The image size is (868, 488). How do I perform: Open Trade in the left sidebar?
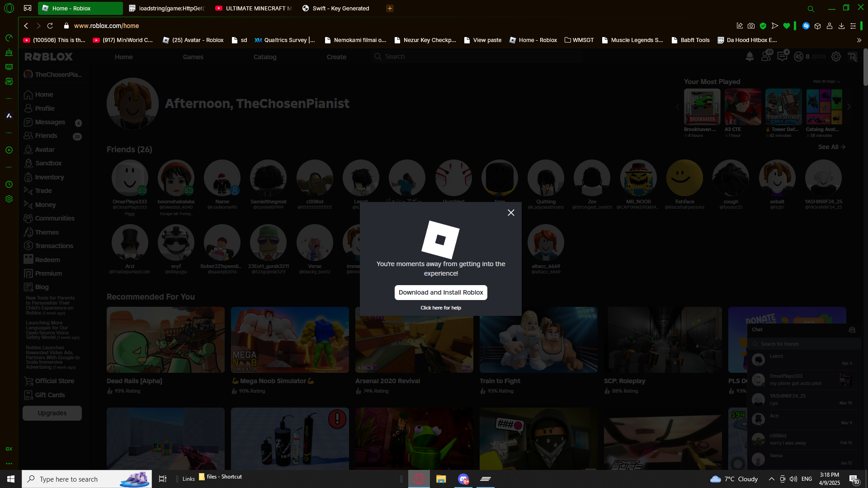pyautogui.click(x=43, y=191)
